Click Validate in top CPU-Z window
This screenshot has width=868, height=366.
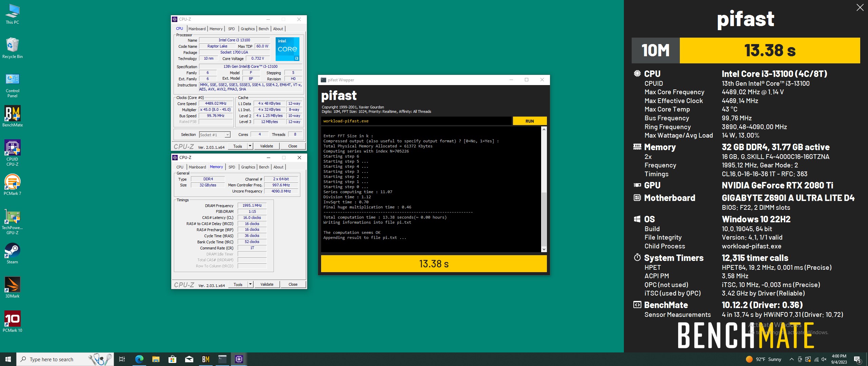(x=267, y=146)
